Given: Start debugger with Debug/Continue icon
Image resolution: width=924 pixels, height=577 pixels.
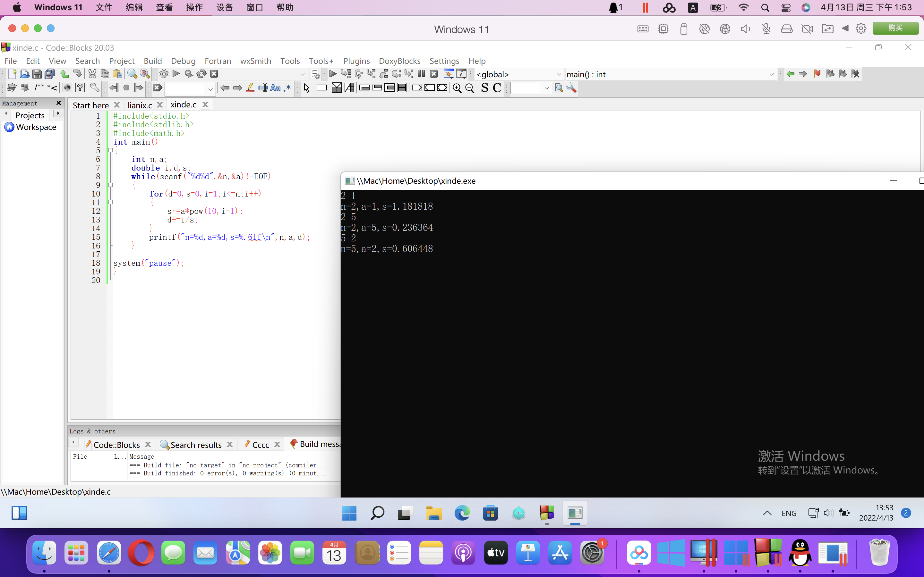Looking at the screenshot, I should pyautogui.click(x=333, y=74).
